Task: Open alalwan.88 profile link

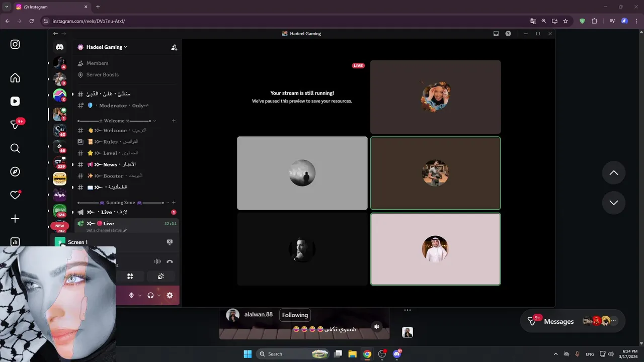Action: point(258,315)
